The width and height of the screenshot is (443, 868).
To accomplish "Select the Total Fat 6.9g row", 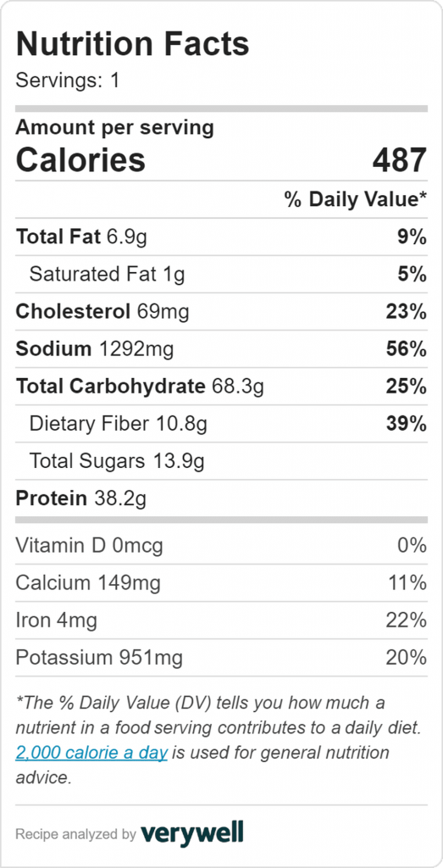I will [221, 237].
